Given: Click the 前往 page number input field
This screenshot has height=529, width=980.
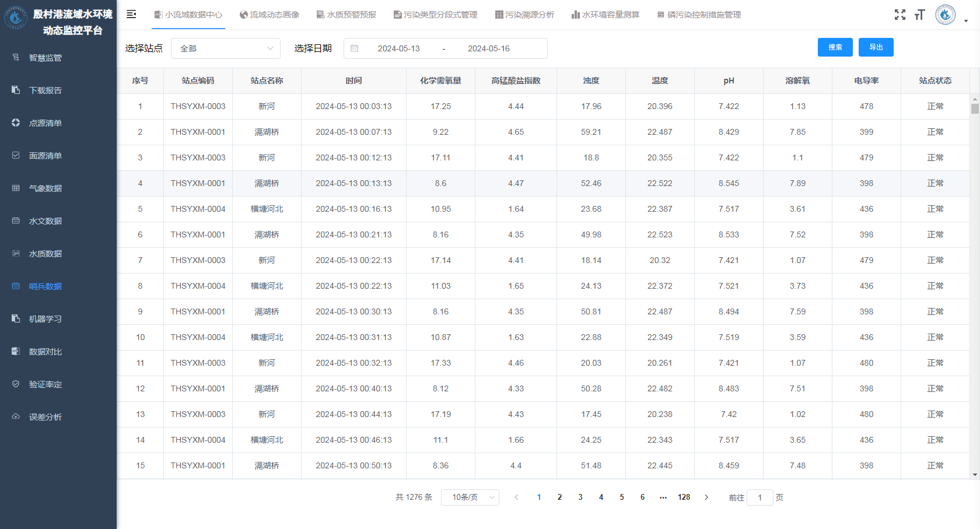Looking at the screenshot, I should (759, 498).
